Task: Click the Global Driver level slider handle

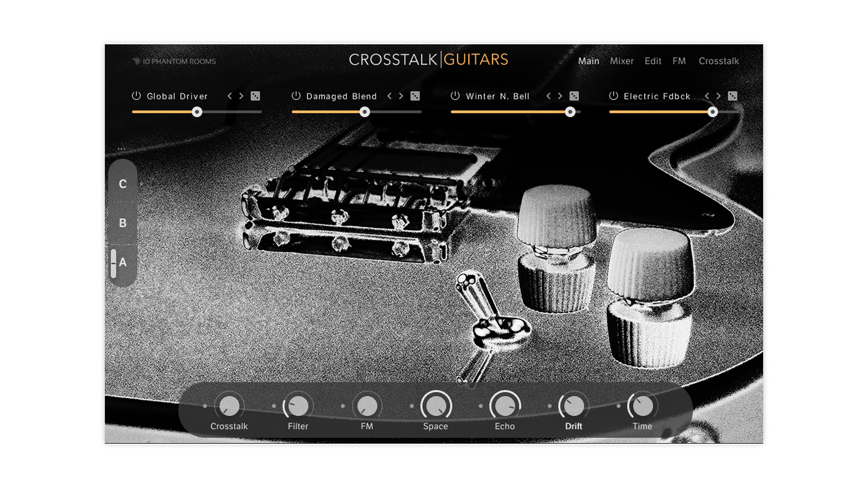Action: [197, 112]
